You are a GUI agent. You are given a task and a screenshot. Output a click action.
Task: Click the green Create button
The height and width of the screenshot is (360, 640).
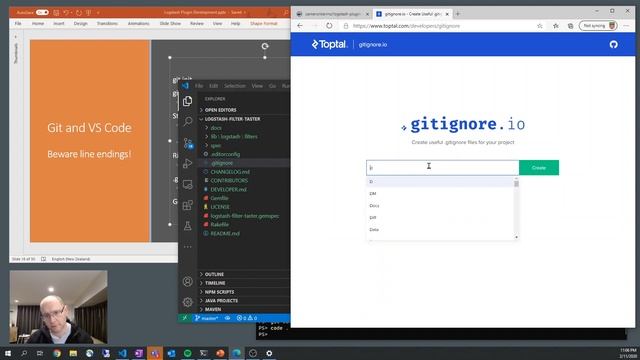pyautogui.click(x=539, y=168)
